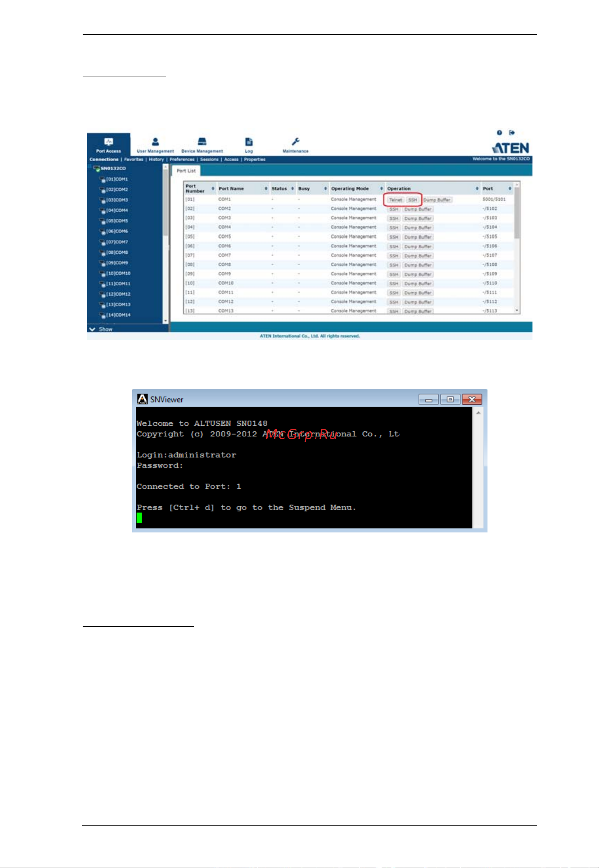599x868 pixels.
Task: Click the SN0132CO device icon in the tree
Action: (x=97, y=169)
